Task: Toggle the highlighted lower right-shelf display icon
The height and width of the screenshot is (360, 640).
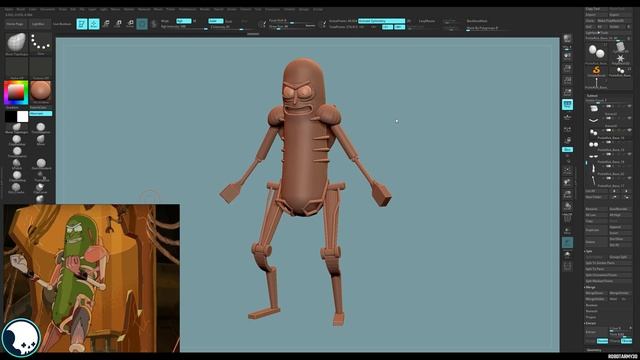Action: [x=567, y=242]
